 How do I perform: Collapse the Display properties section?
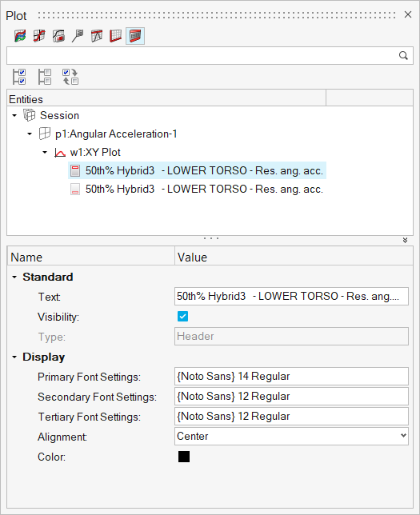pyautogui.click(x=14, y=357)
